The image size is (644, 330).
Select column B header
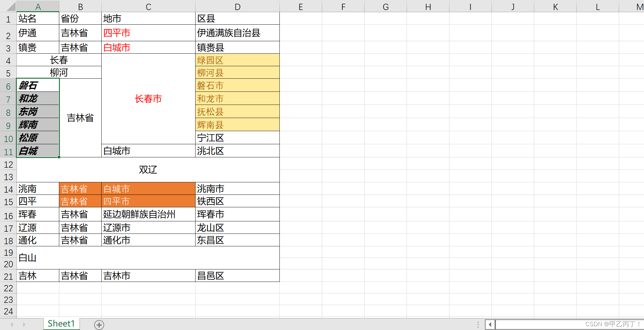[80, 7]
